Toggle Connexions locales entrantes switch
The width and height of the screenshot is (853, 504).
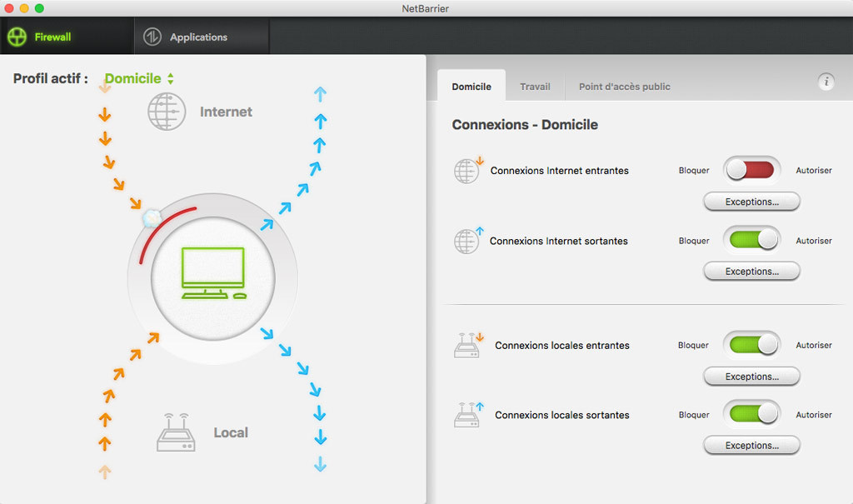[x=752, y=345]
